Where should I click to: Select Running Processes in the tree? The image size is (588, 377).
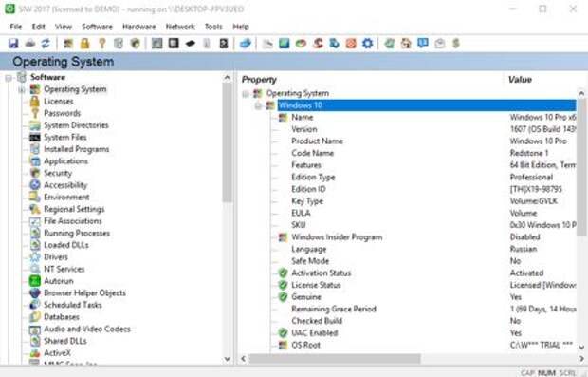[x=77, y=233]
